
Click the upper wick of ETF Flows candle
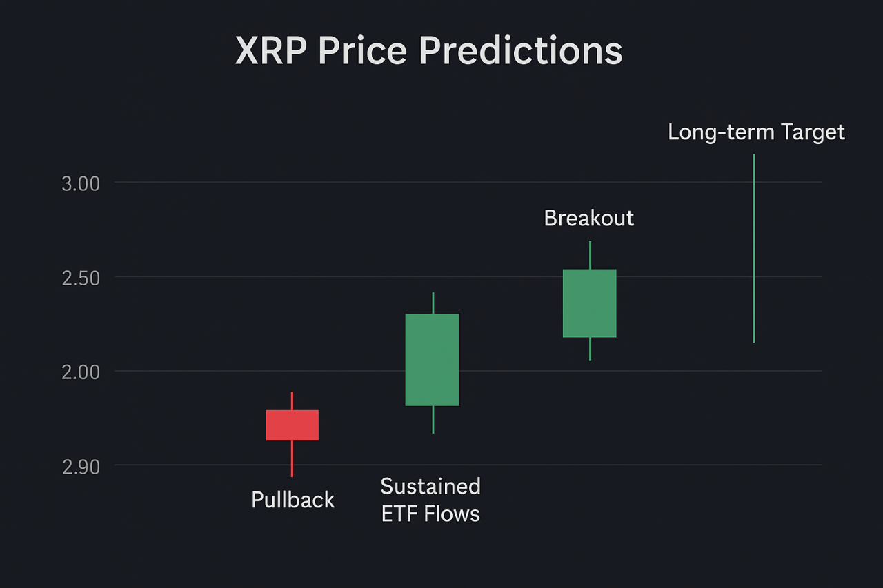433,303
